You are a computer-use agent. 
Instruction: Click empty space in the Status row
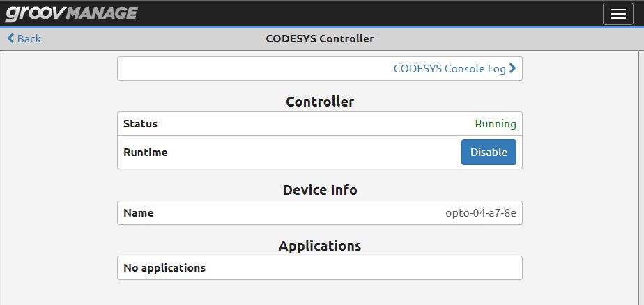[x=316, y=123]
